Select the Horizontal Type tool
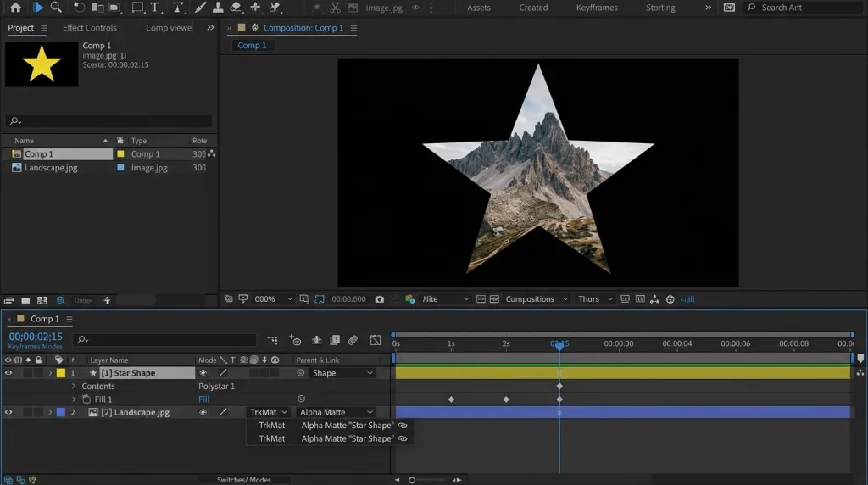Viewport: 868px width, 485px height. click(155, 7)
